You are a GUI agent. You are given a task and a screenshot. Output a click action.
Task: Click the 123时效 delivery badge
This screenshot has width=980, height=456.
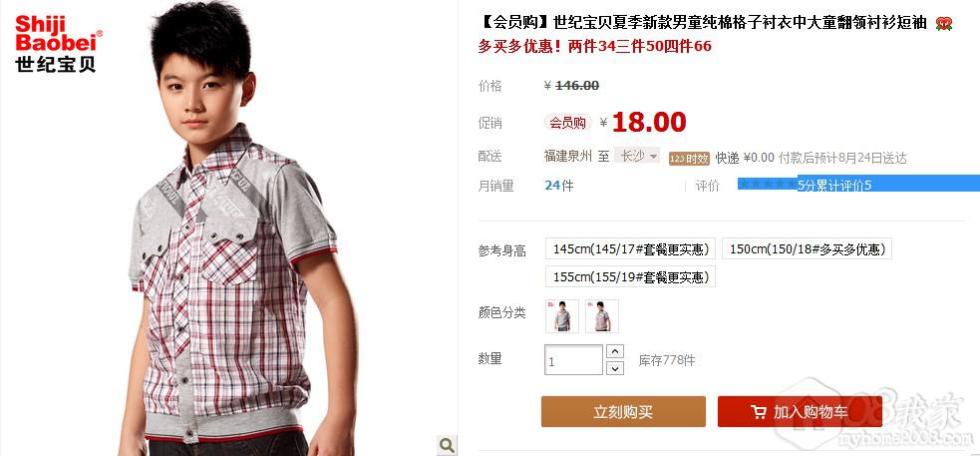coord(689,159)
